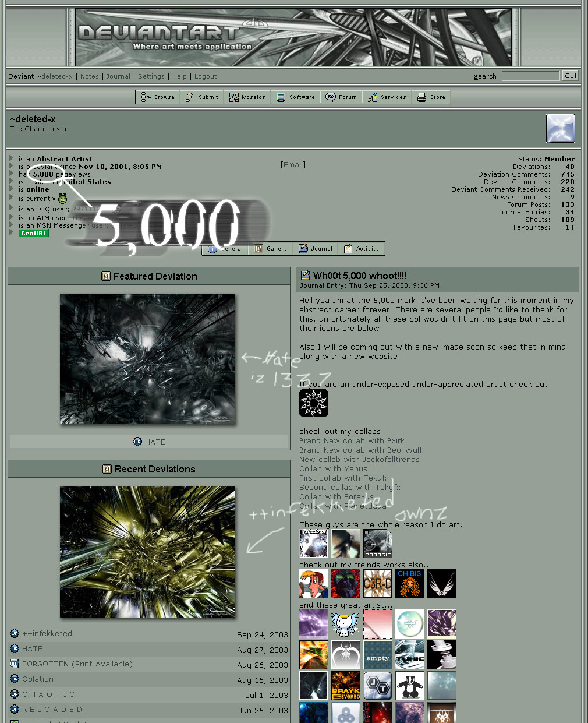The image size is (588, 723).
Task: Click the icon beside C H A O T I C row
Action: (15, 694)
